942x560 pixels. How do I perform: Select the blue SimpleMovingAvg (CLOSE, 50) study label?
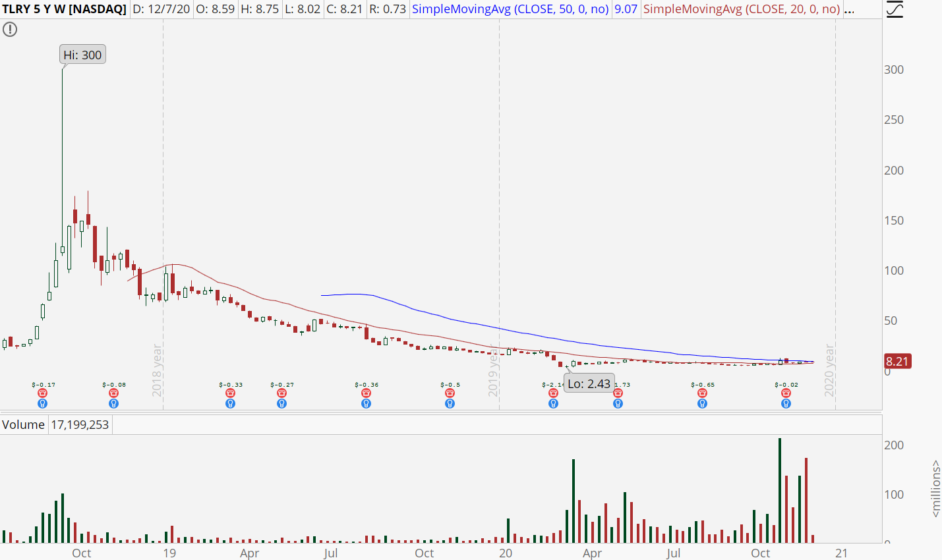(x=510, y=9)
